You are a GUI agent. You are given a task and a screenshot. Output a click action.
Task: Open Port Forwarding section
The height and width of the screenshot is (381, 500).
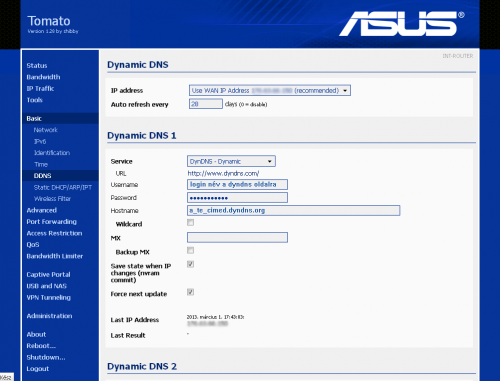click(x=51, y=222)
